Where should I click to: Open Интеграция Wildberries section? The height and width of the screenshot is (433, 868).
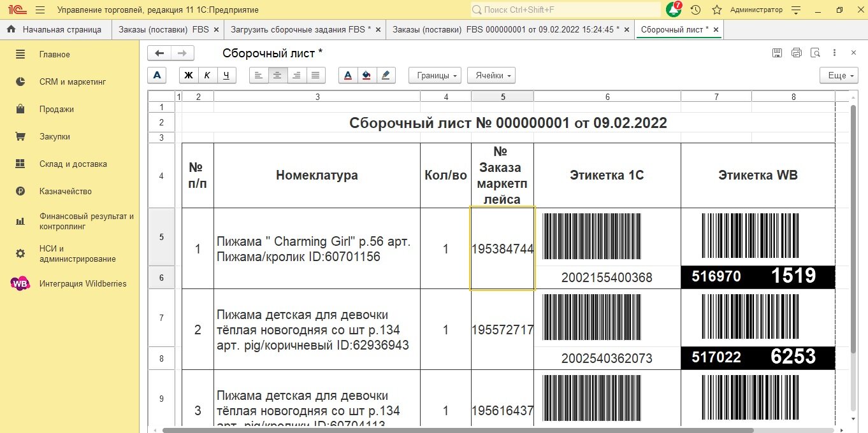[69, 283]
